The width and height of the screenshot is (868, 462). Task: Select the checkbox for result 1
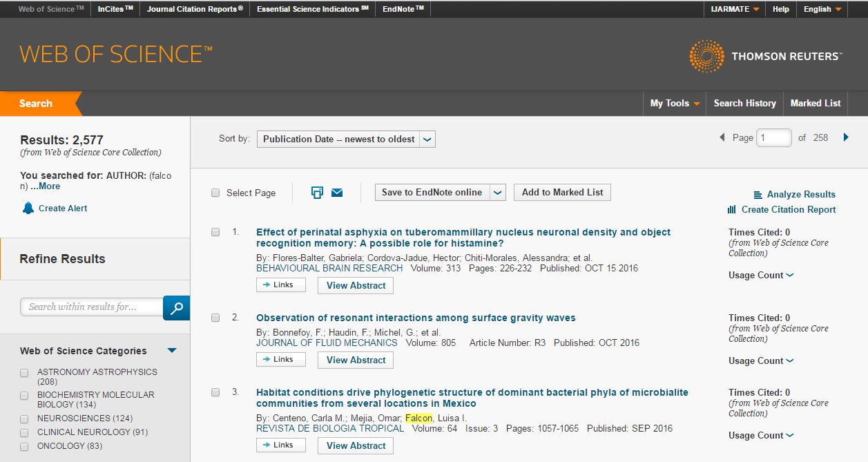(215, 232)
